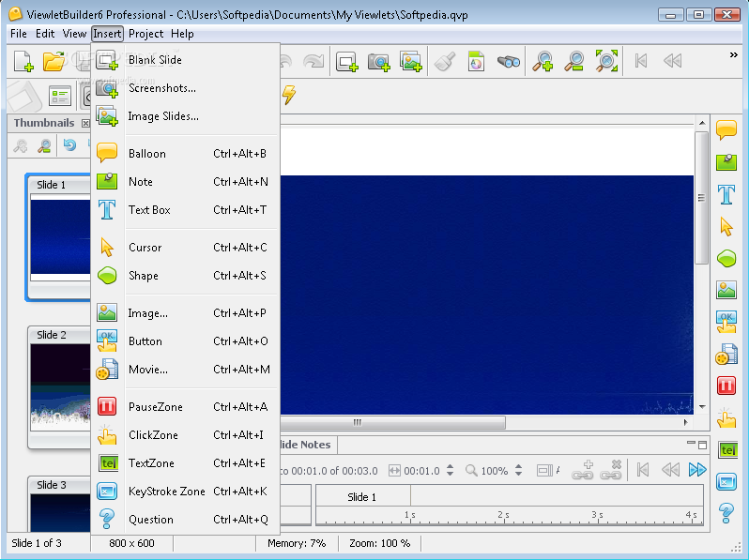Click the Question icon in right sidebar
The width and height of the screenshot is (749, 560).
pos(726,513)
